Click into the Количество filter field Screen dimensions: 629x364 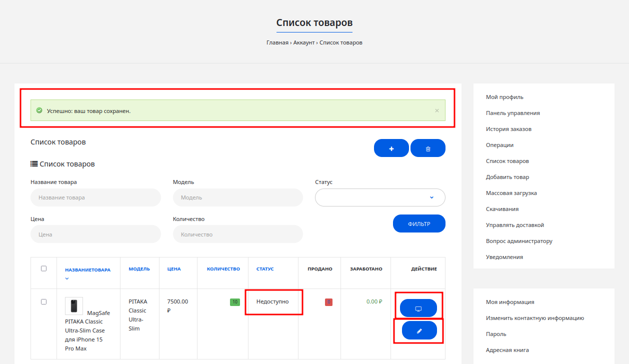coord(237,234)
